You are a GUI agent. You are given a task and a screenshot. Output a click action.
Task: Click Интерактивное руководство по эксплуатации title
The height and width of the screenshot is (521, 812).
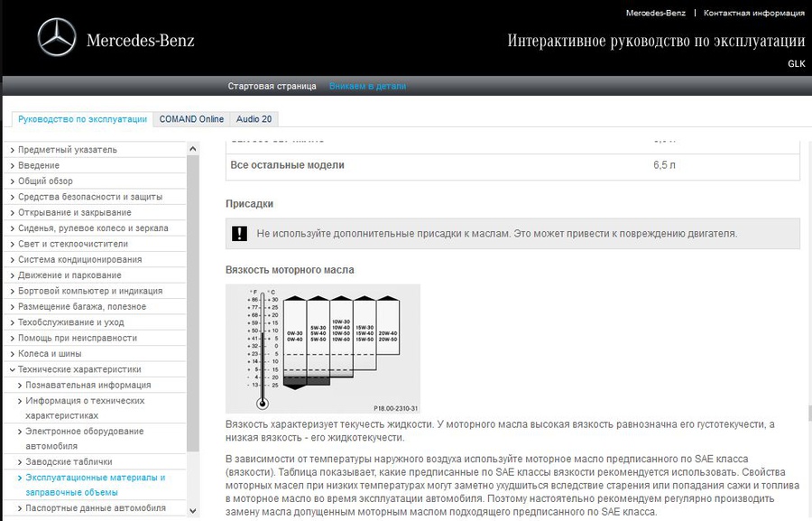pos(656,41)
